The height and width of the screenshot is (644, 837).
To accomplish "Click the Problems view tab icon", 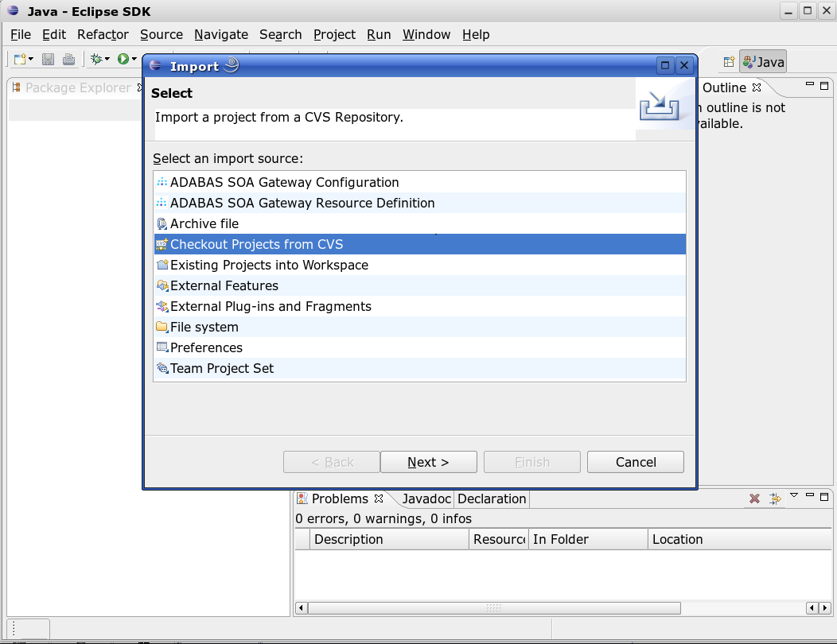I will tap(302, 499).
